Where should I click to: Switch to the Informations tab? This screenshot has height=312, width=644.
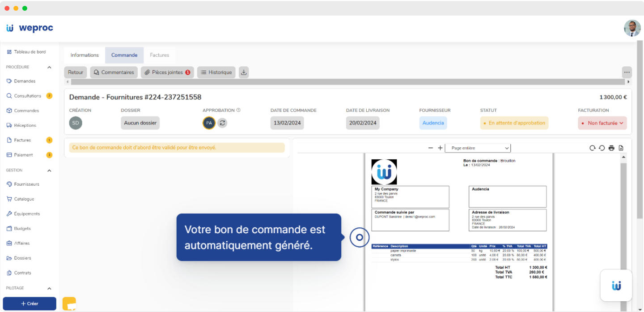click(85, 55)
